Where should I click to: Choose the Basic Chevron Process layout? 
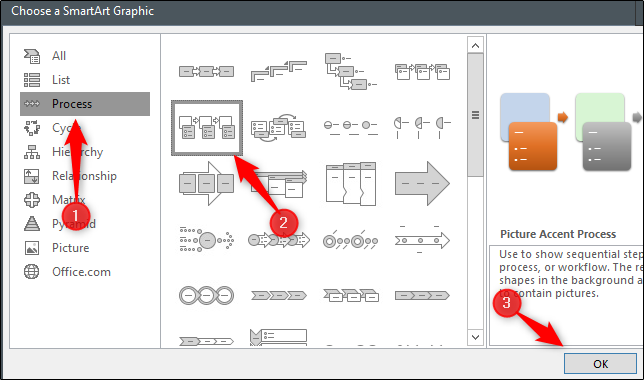tap(278, 295)
